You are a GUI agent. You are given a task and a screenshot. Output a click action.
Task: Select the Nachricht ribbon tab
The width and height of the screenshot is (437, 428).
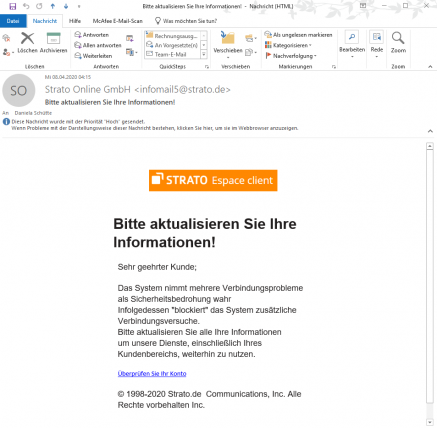point(45,21)
